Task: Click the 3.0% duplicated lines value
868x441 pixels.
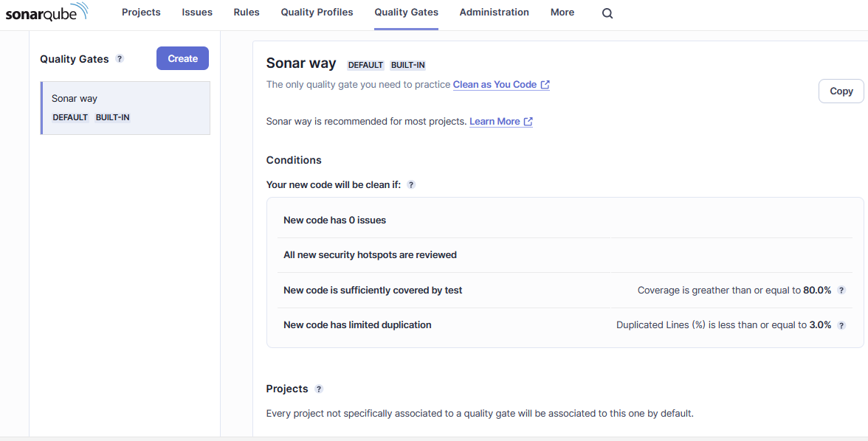Action: click(x=821, y=325)
